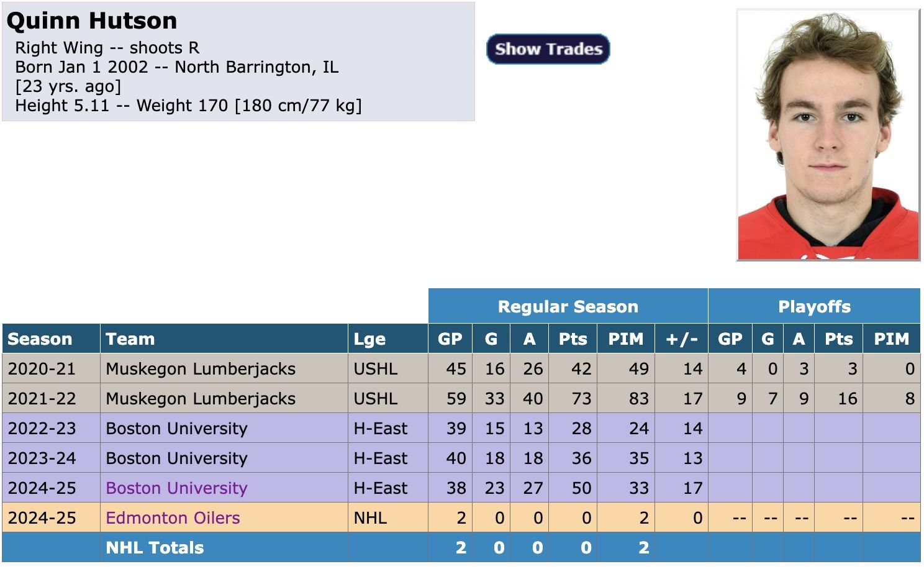Select the Regular Season header tab
924x569 pixels.
tap(568, 307)
